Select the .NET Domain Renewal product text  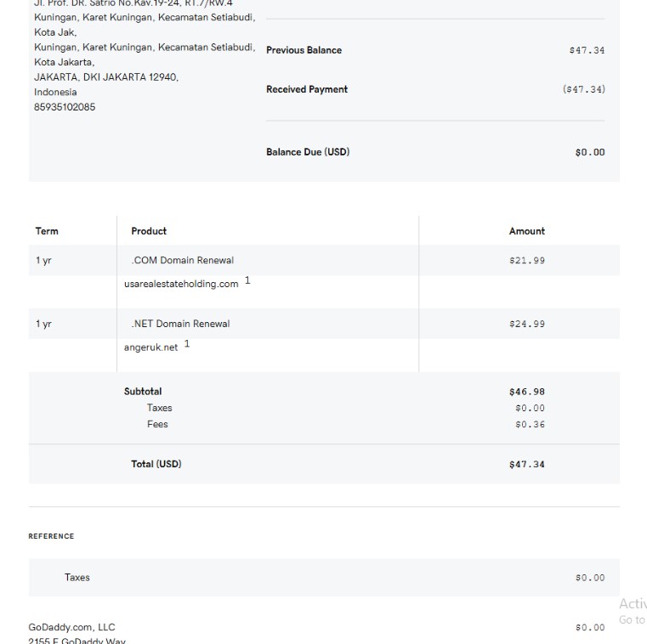pyautogui.click(x=180, y=324)
